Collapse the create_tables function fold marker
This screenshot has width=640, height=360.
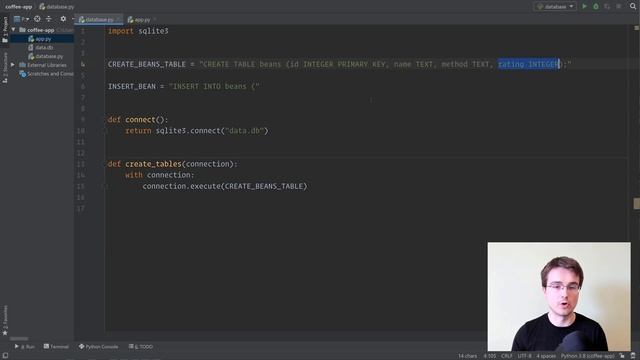tap(105, 164)
